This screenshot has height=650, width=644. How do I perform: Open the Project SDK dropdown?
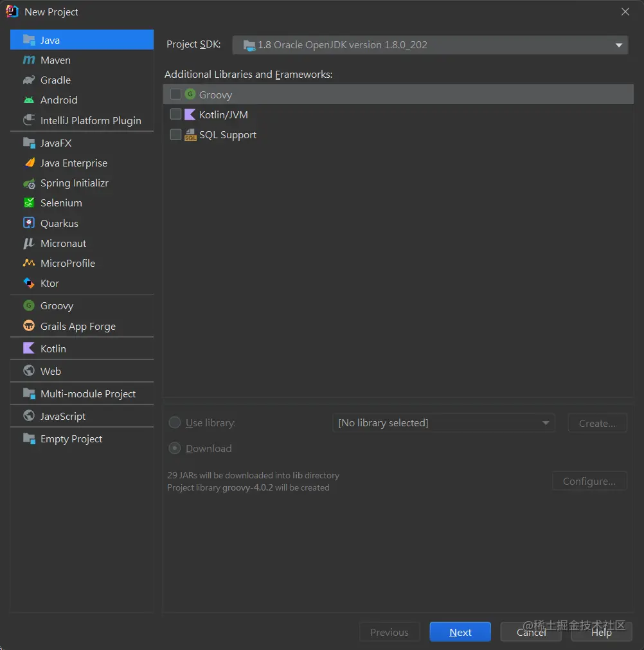click(430, 45)
